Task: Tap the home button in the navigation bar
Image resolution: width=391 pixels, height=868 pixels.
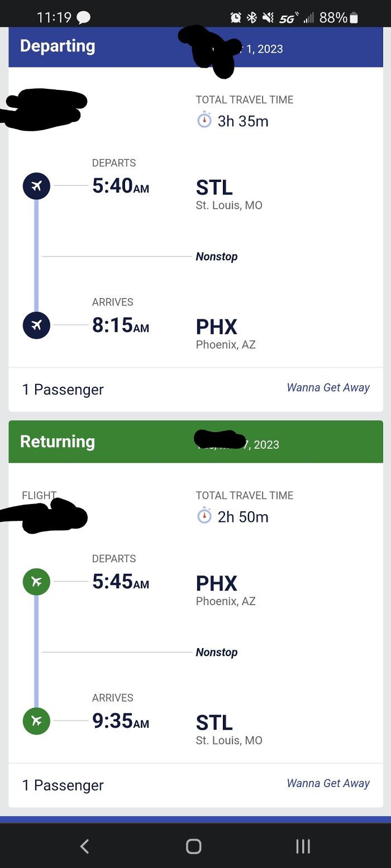Action: pyautogui.click(x=193, y=846)
